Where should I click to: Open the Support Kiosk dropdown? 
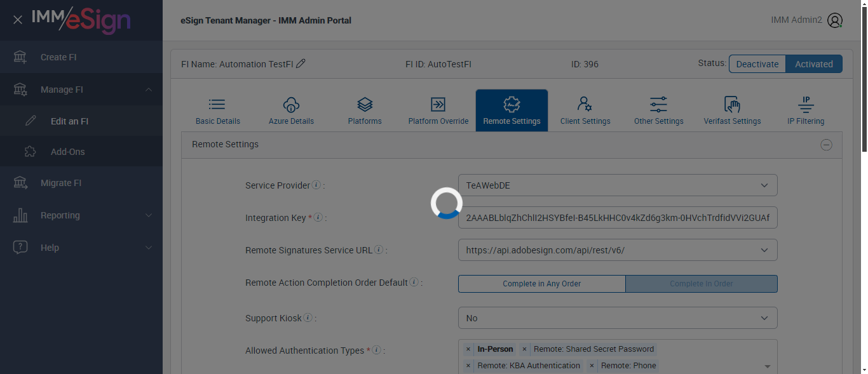[618, 318]
